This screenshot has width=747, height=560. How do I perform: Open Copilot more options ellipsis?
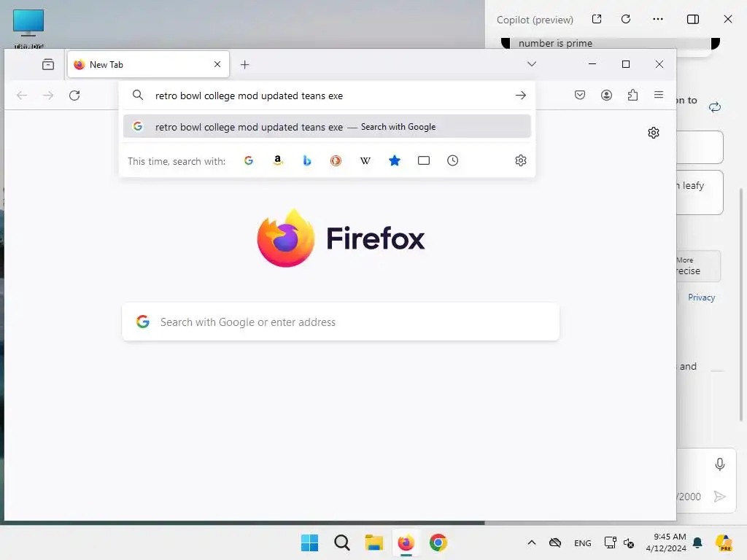point(658,19)
